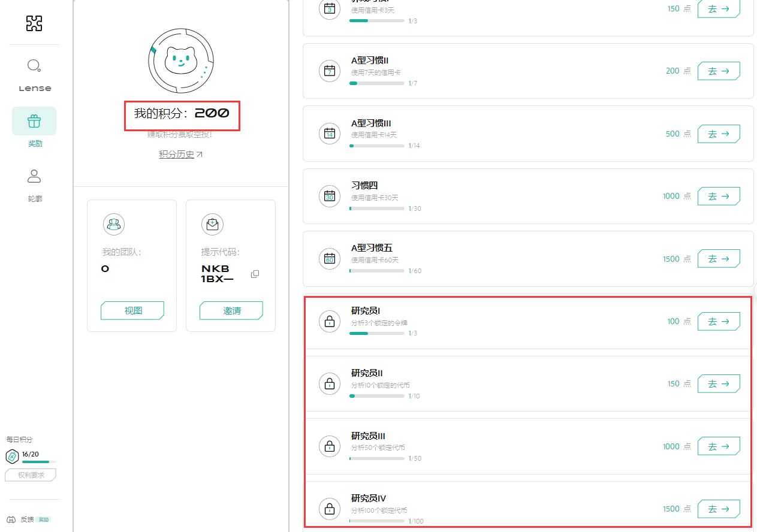The width and height of the screenshot is (757, 532).
Task: Click the 我的团队 team icon
Action: (113, 224)
